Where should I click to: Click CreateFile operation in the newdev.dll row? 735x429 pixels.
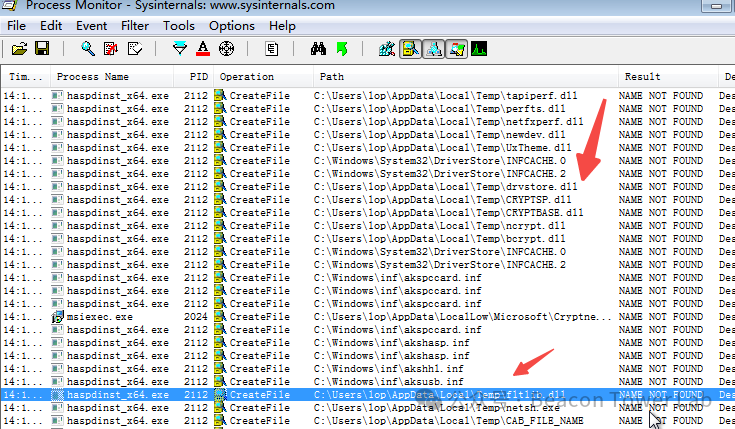[x=260, y=135]
